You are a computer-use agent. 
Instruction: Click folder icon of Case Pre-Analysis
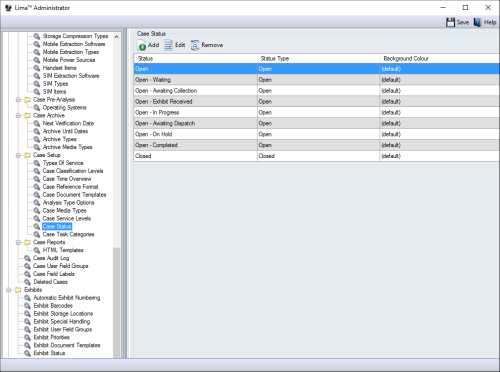(x=27, y=100)
